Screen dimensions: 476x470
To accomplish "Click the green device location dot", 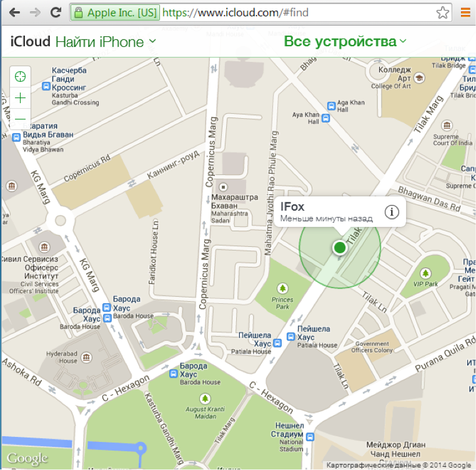I will [x=340, y=247].
